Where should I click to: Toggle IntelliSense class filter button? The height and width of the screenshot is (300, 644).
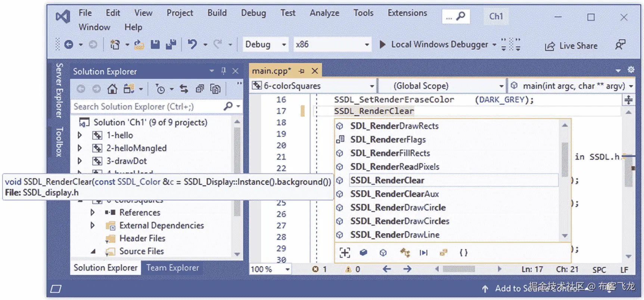click(363, 253)
